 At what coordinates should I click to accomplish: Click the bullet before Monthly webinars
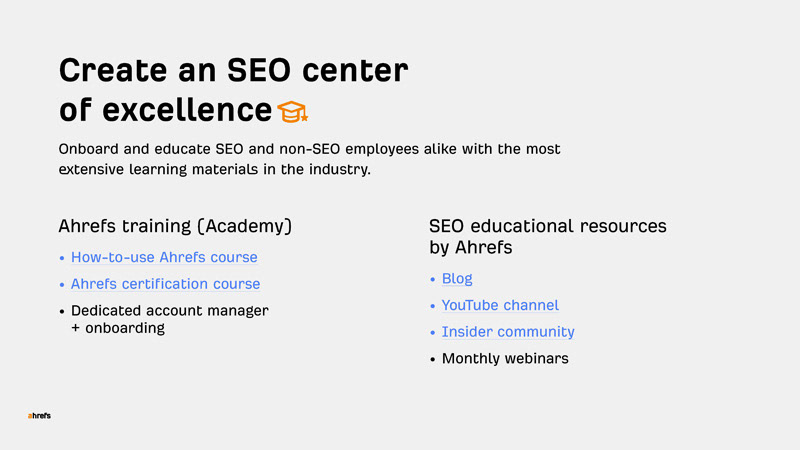click(433, 359)
